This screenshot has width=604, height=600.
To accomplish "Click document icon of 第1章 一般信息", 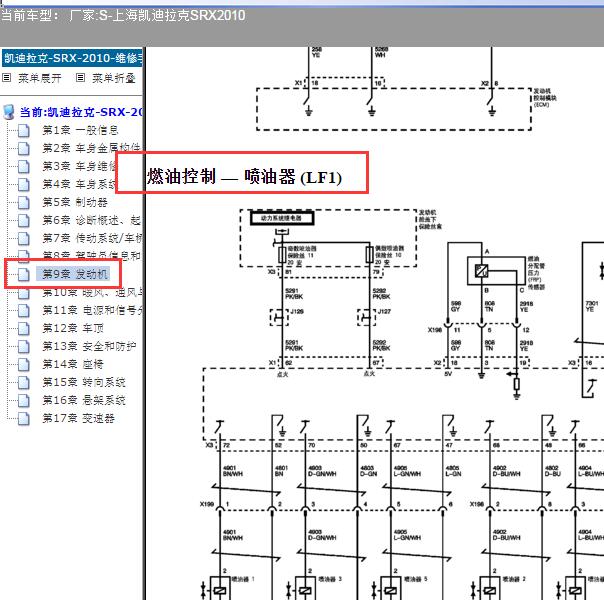I will coord(23,131).
